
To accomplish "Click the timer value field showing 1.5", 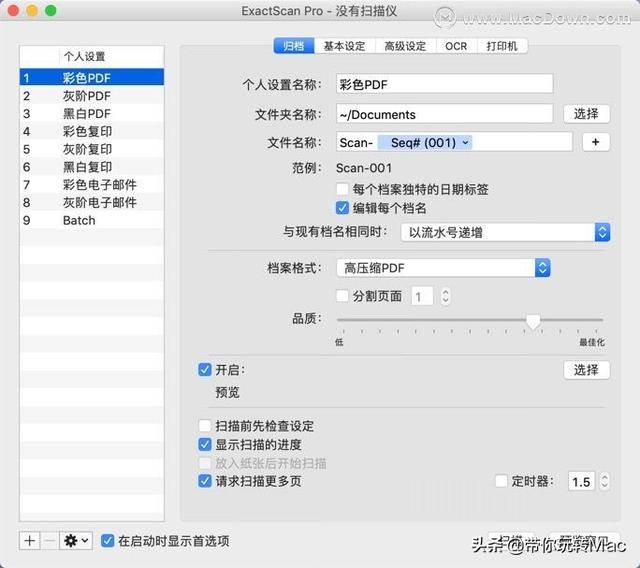I will tap(582, 481).
